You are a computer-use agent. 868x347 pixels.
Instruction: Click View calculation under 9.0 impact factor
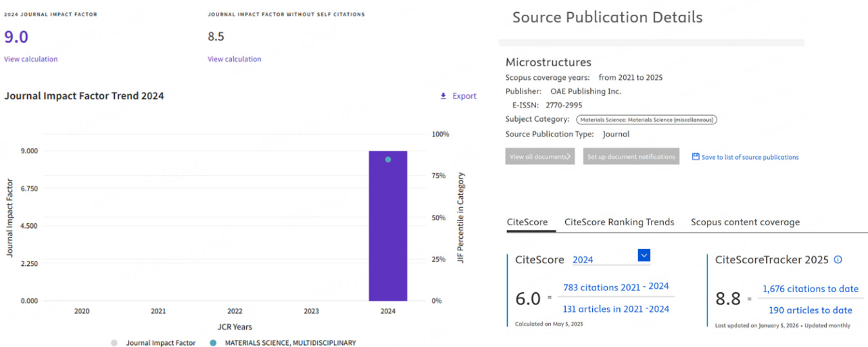[x=31, y=59]
